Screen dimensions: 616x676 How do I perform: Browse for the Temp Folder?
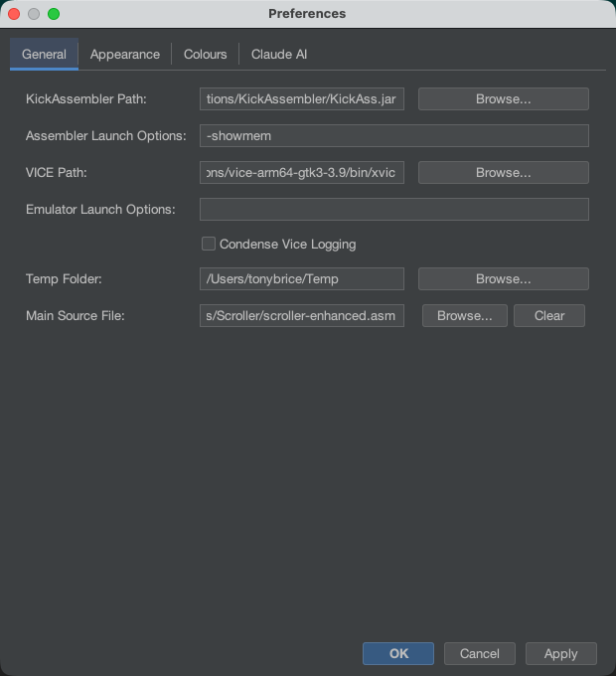tap(503, 279)
